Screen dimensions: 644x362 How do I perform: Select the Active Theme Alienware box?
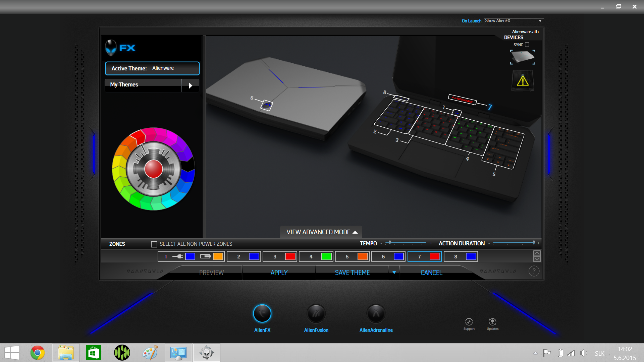coord(152,68)
